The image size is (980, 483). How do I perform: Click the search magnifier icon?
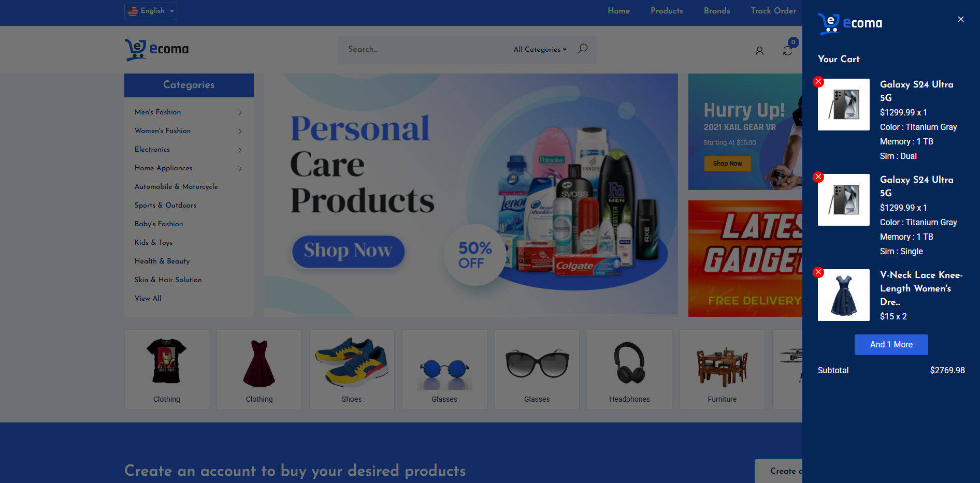pyautogui.click(x=583, y=49)
